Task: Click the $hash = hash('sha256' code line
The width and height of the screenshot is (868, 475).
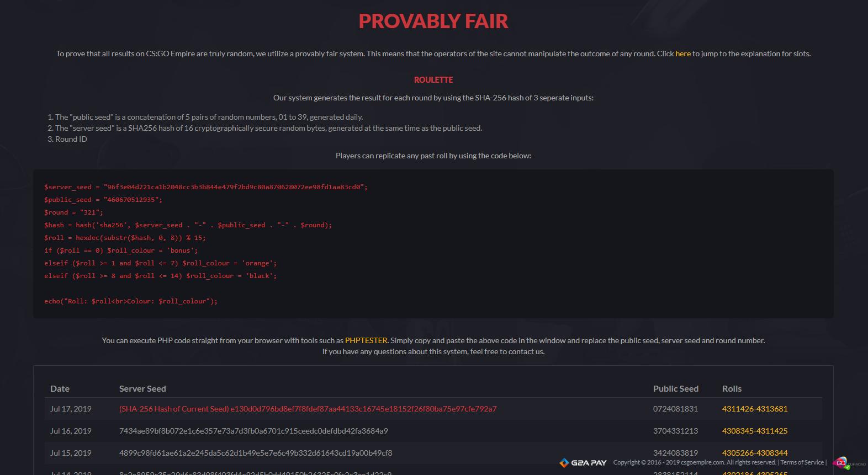Action: click(x=188, y=225)
